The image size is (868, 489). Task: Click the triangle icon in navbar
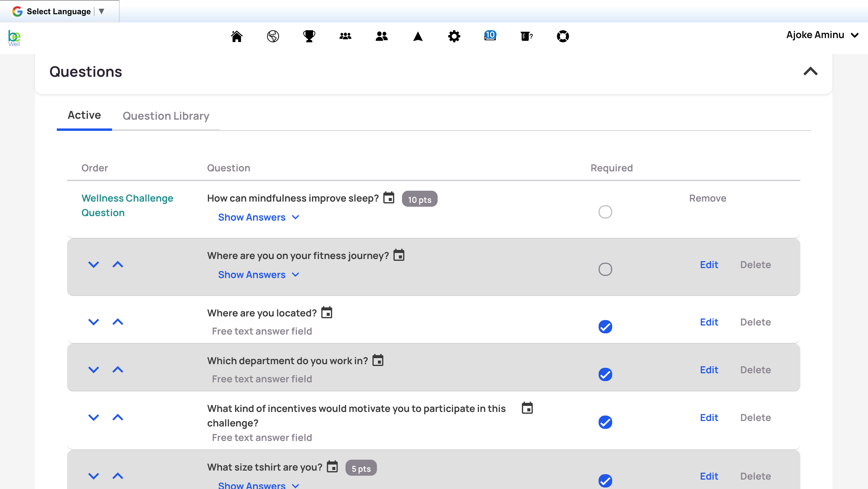(x=418, y=36)
